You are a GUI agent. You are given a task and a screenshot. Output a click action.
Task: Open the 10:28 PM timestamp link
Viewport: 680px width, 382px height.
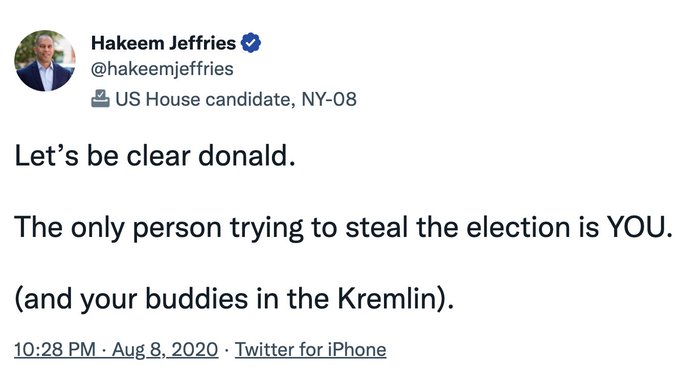click(x=55, y=349)
